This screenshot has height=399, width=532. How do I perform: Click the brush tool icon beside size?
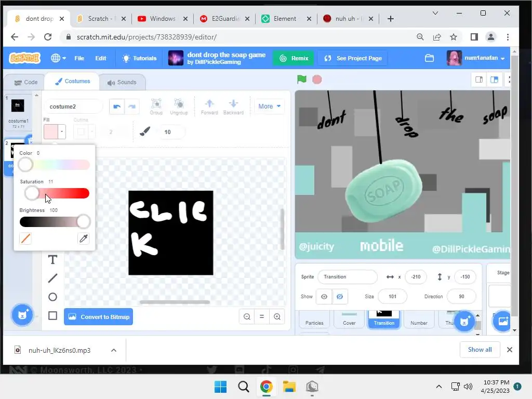[145, 131]
